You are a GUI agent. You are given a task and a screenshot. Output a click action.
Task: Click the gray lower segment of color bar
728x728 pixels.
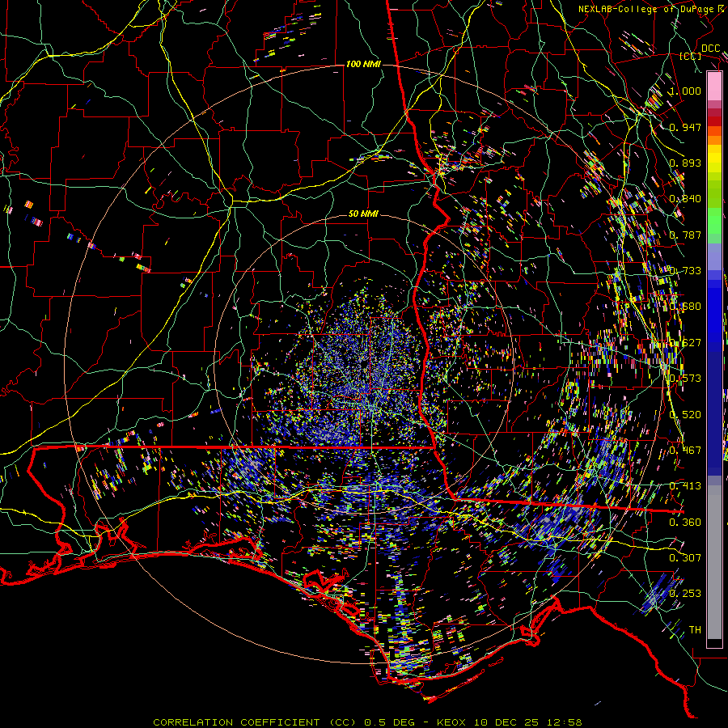pyautogui.click(x=714, y=562)
